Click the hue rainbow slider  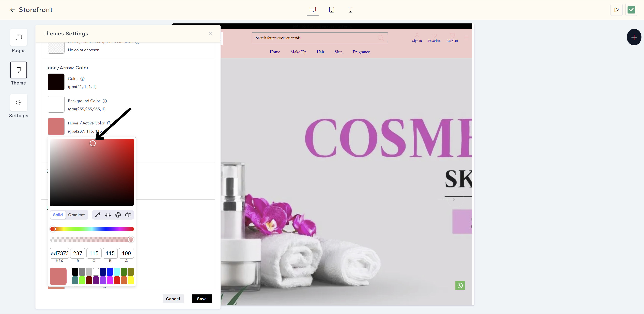(92, 229)
